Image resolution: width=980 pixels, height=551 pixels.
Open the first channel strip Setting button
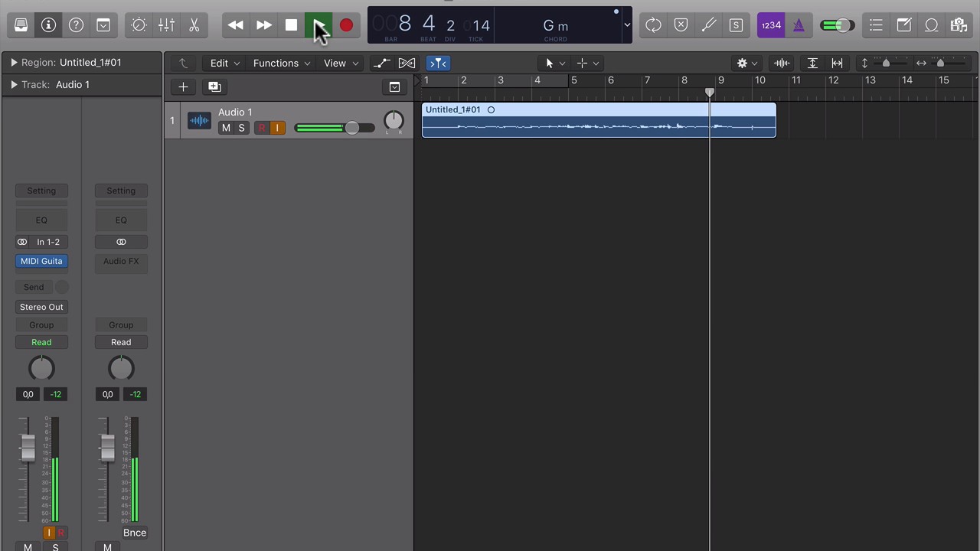coord(41,191)
